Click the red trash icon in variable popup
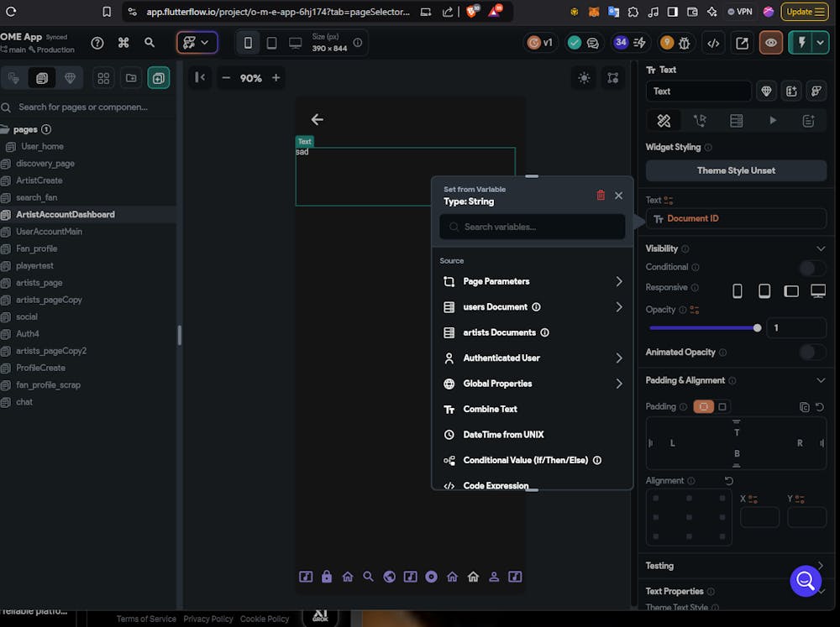The image size is (840, 627). coord(601,195)
